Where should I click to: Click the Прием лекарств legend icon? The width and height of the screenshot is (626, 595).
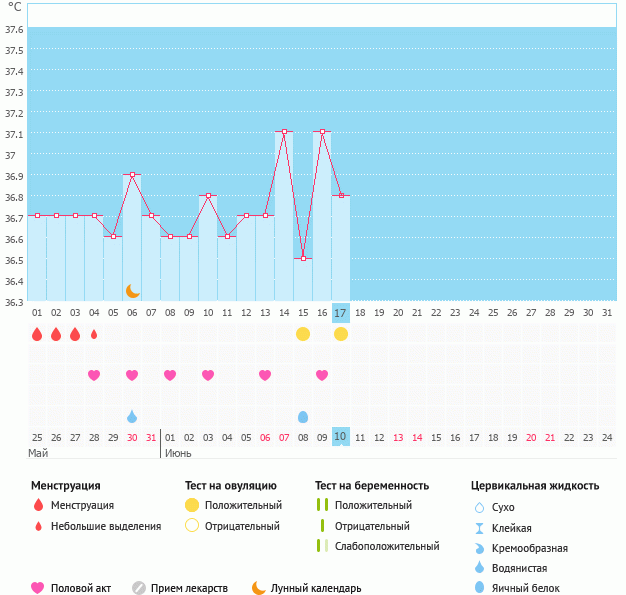(x=139, y=588)
